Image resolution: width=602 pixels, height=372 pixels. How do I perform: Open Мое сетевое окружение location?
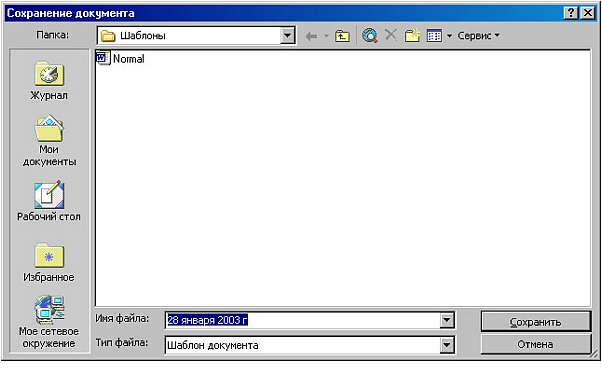point(49,321)
